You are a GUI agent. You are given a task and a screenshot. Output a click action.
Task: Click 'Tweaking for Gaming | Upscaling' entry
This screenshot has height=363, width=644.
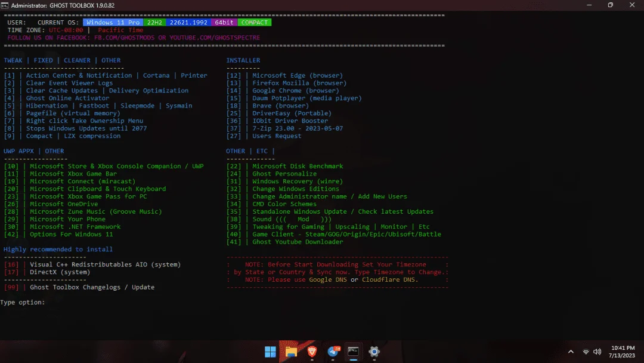pos(328,226)
